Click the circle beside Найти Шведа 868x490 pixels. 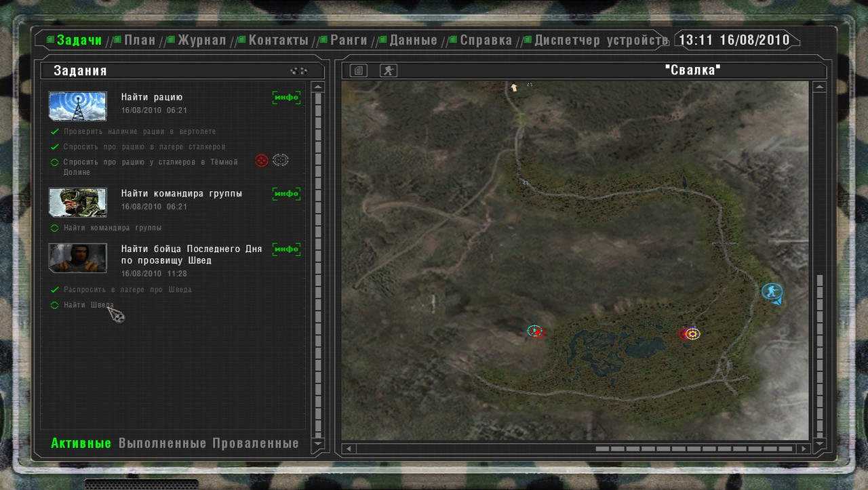pos(54,306)
